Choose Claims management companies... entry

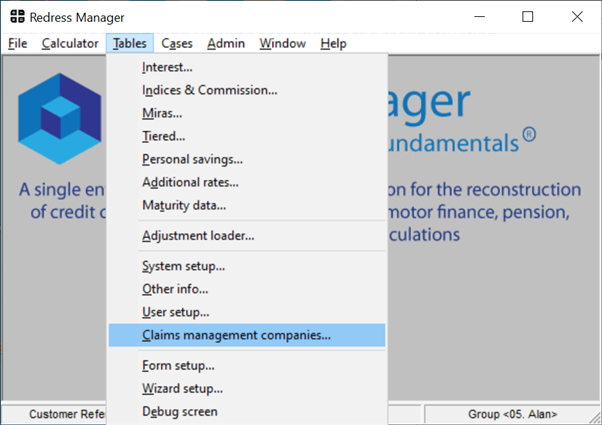pos(247,335)
